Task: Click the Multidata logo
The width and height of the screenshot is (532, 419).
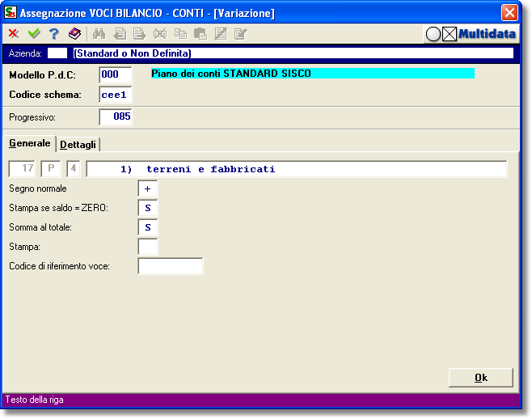Action: point(471,34)
